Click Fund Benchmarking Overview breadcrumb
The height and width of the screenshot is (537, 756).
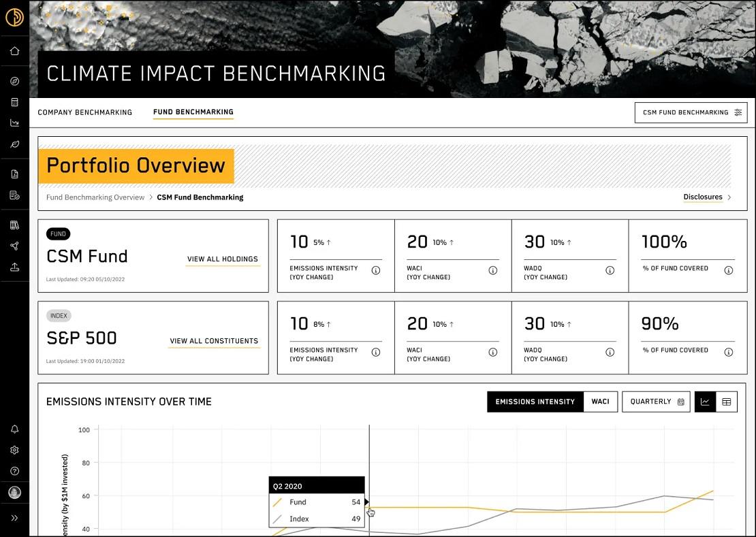pyautogui.click(x=95, y=197)
